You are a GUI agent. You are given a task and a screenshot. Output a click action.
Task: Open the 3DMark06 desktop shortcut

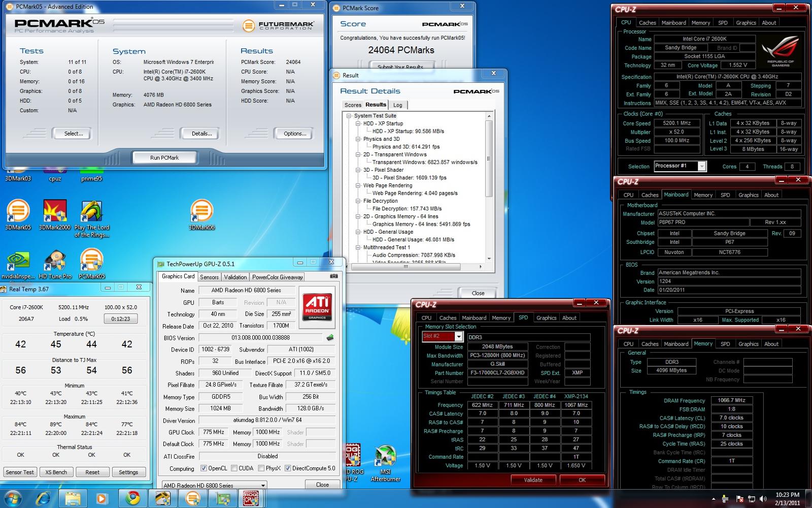click(201, 215)
